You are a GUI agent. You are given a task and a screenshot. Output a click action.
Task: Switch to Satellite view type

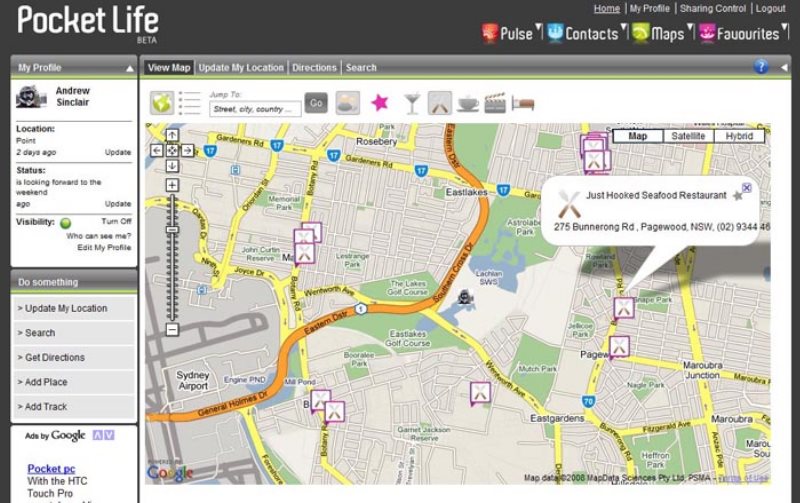click(x=688, y=136)
